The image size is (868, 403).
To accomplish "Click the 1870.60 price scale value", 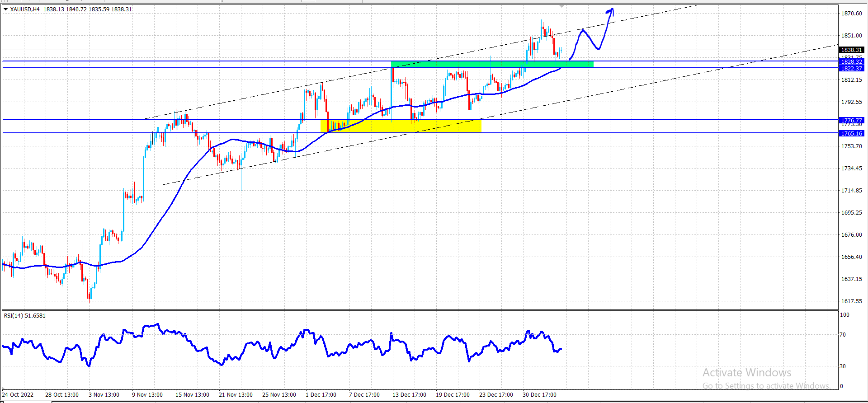I will [851, 14].
